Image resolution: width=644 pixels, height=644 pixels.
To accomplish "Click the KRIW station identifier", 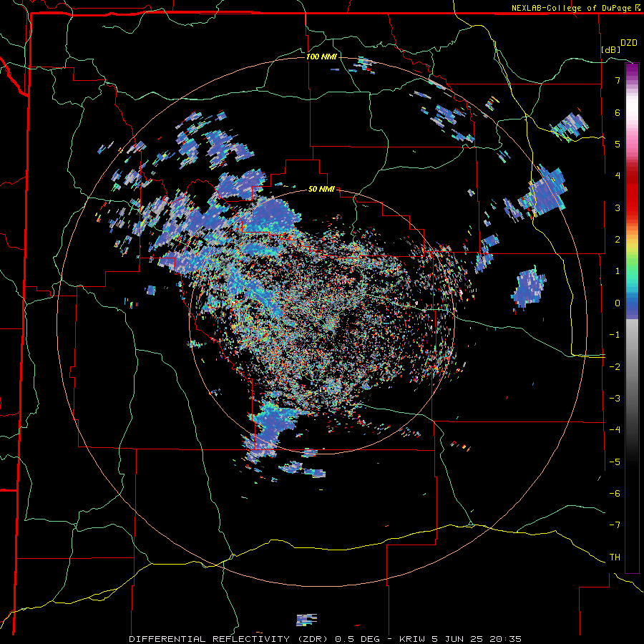I will [413, 639].
